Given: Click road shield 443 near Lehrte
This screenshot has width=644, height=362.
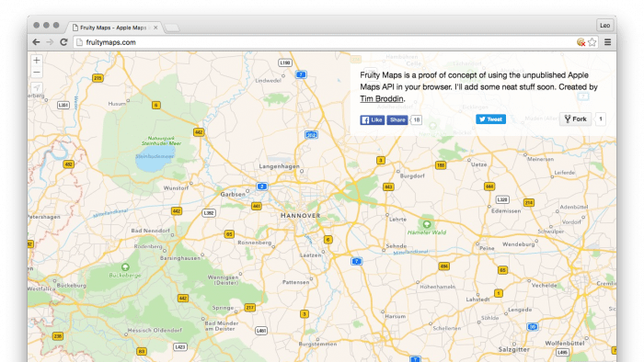Looking at the screenshot, I should 388,187.
